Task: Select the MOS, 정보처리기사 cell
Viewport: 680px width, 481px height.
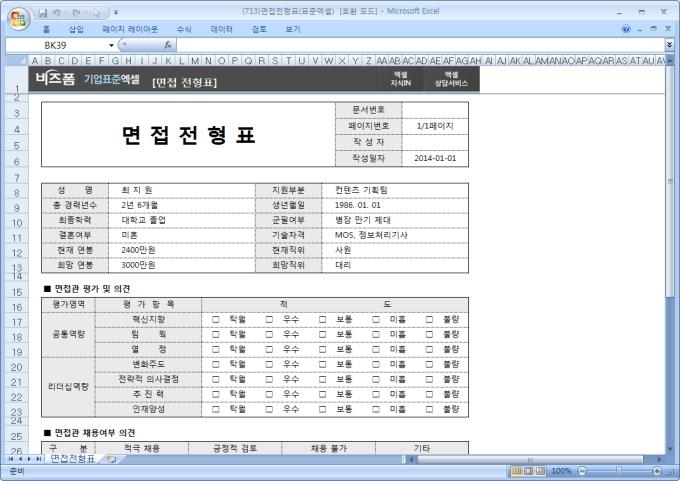Action: [x=395, y=235]
